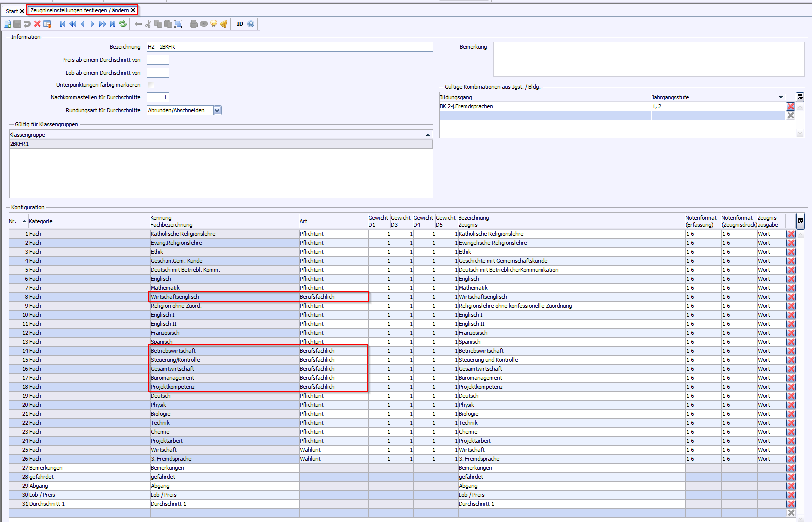Open the Rundungsart für Durchschnitte dropdown

pos(217,111)
